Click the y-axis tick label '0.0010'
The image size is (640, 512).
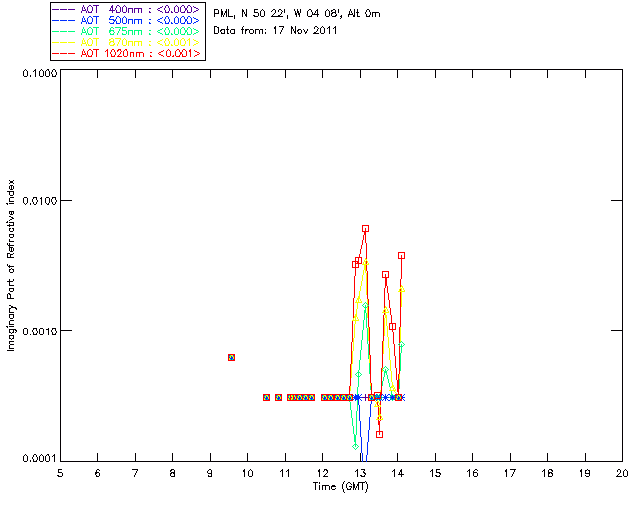[39, 331]
